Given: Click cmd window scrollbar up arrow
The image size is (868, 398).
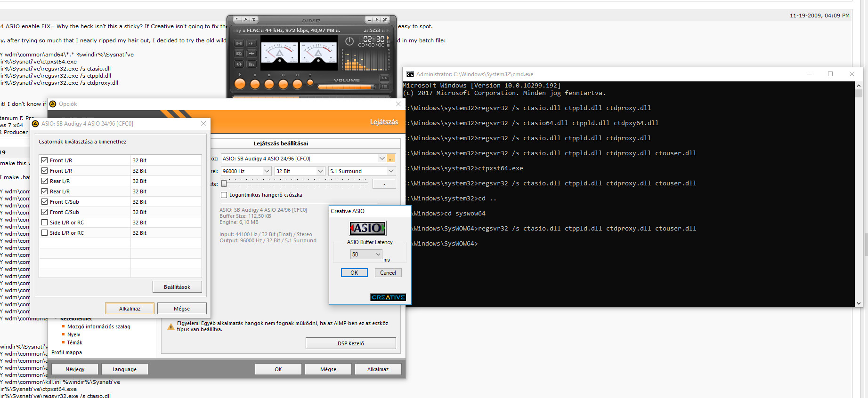Looking at the screenshot, I should [x=859, y=86].
